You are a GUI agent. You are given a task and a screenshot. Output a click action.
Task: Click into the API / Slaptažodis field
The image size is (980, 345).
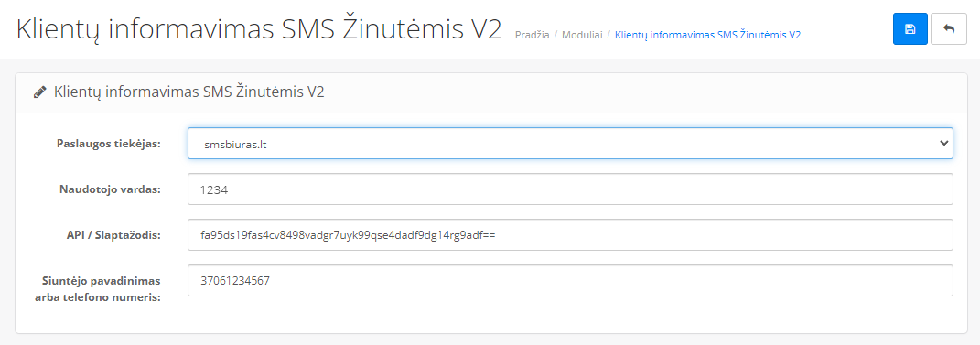click(x=570, y=235)
